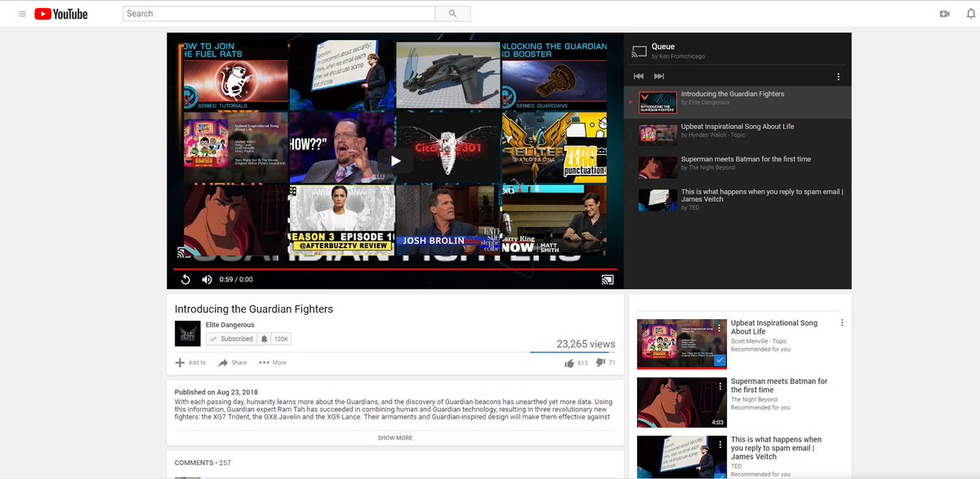
Task: Open end-screen tile Unlocking the Guardian booster
Action: 555,75
